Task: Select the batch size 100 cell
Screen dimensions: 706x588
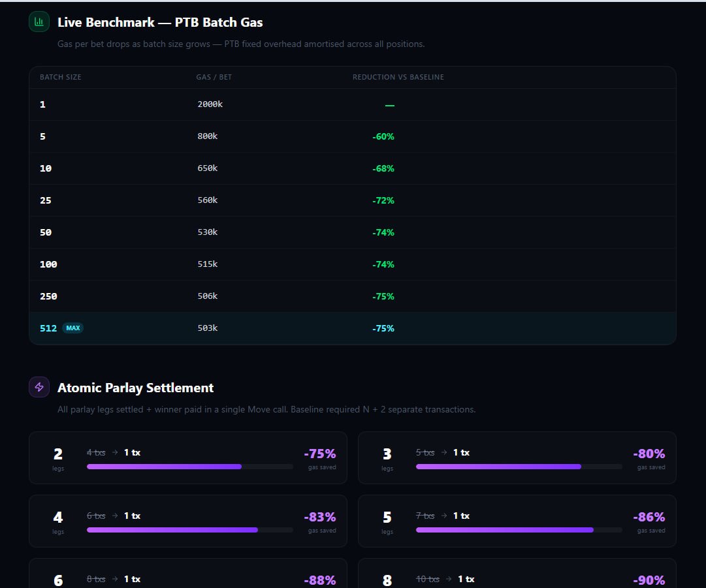Action: click(48, 264)
